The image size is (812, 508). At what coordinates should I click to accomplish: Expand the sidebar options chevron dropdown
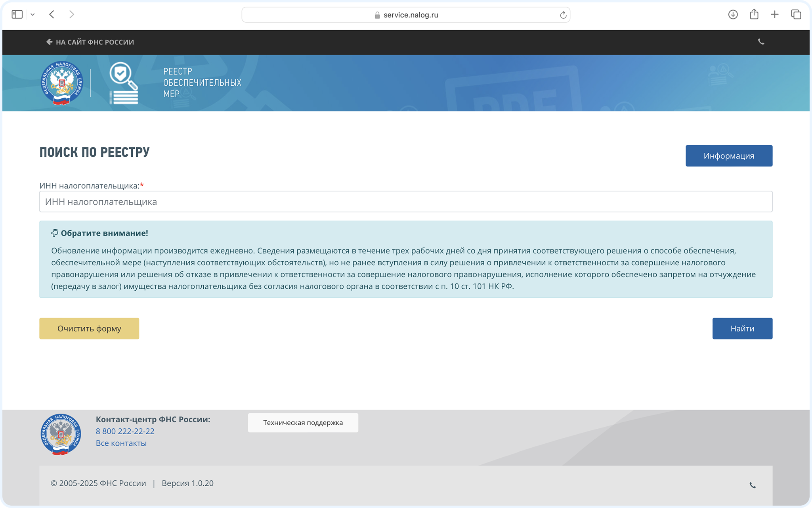pyautogui.click(x=32, y=15)
